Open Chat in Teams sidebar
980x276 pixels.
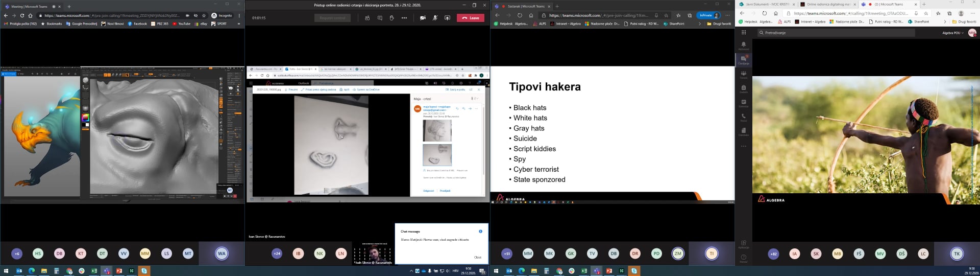(x=743, y=60)
